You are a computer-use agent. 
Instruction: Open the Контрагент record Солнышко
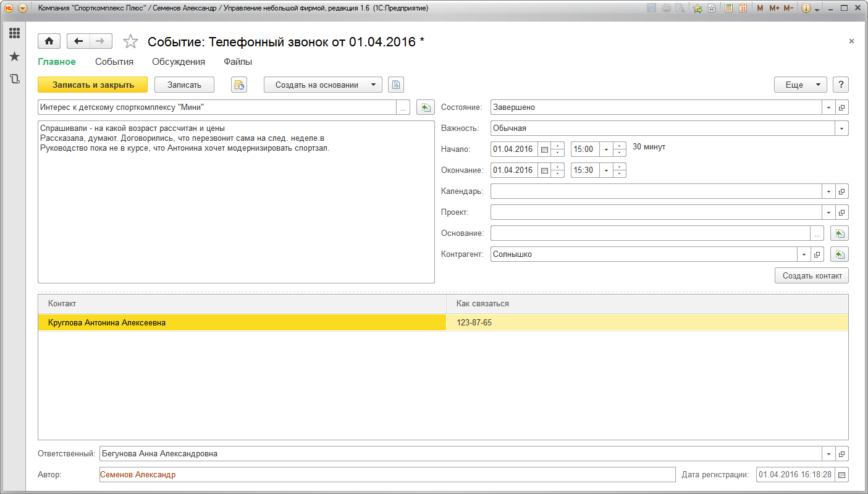[817, 254]
